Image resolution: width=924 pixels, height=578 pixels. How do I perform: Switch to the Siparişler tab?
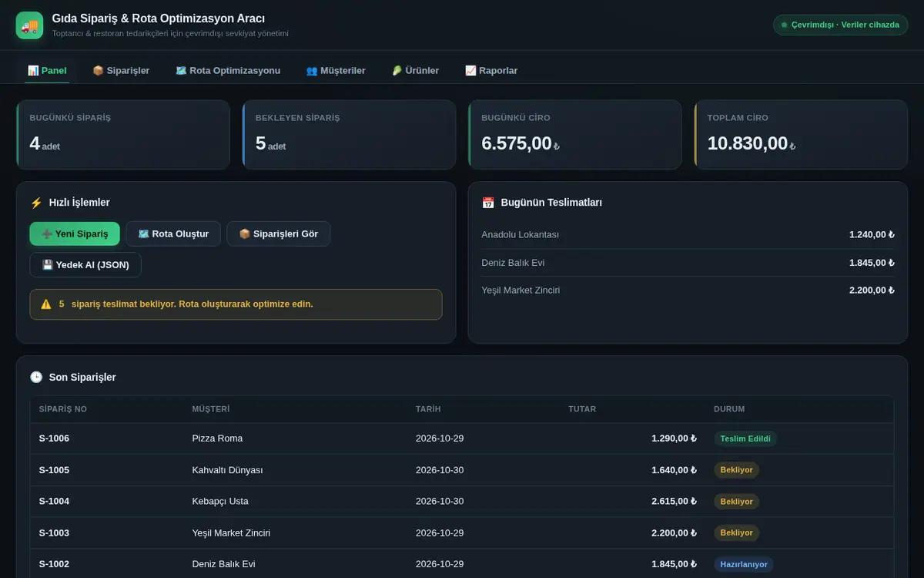[121, 70]
